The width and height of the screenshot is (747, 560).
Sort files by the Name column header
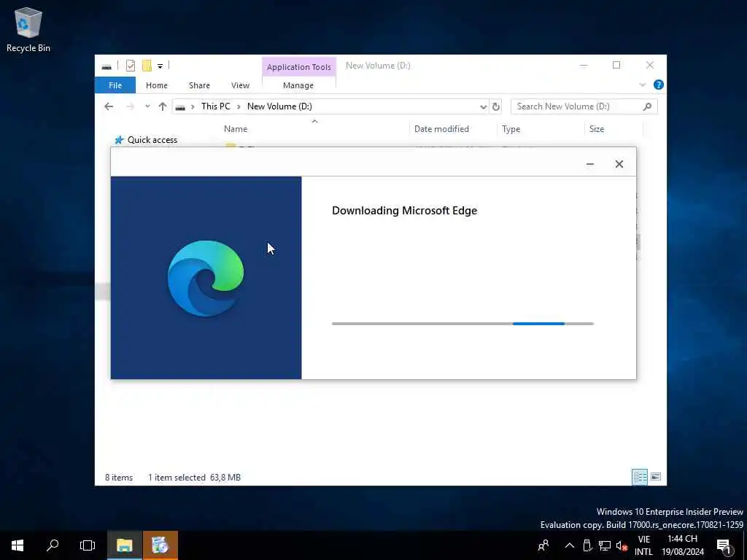pos(314,129)
